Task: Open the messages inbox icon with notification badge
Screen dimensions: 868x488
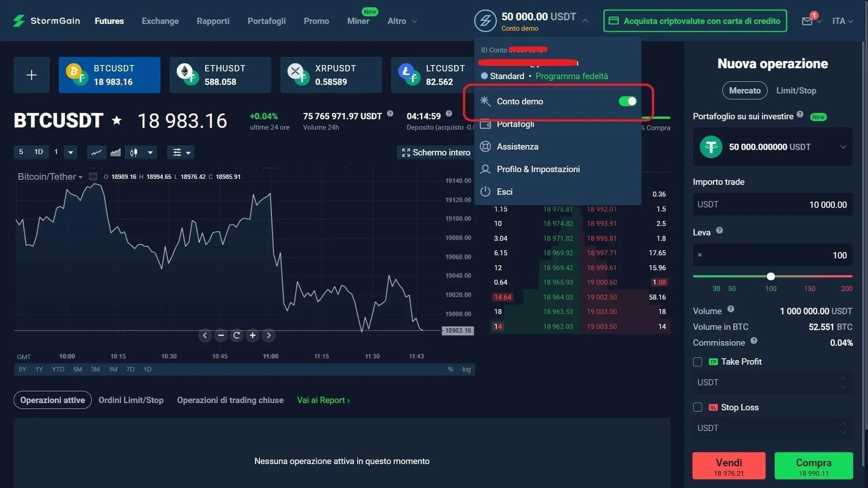Action: [808, 21]
